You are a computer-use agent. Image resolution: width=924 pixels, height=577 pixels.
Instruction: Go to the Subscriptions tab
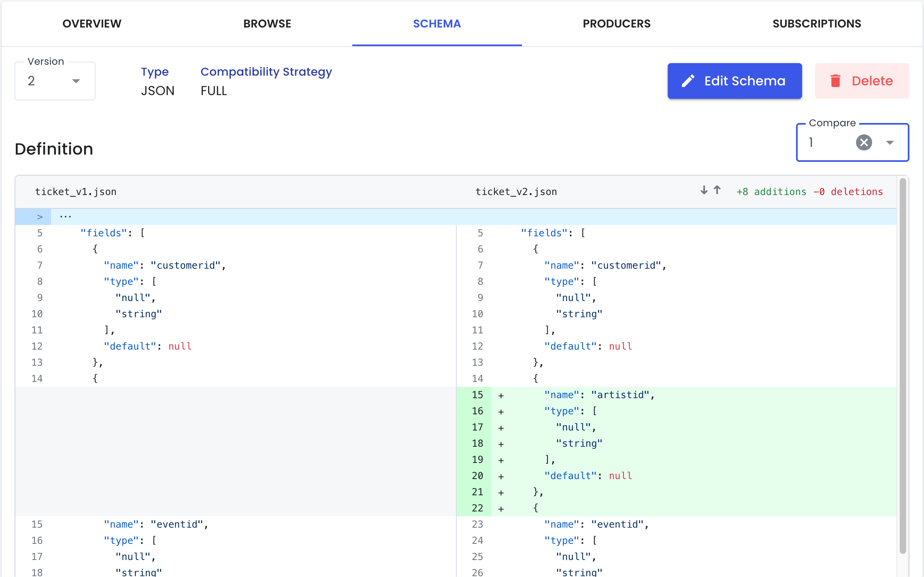click(x=816, y=23)
